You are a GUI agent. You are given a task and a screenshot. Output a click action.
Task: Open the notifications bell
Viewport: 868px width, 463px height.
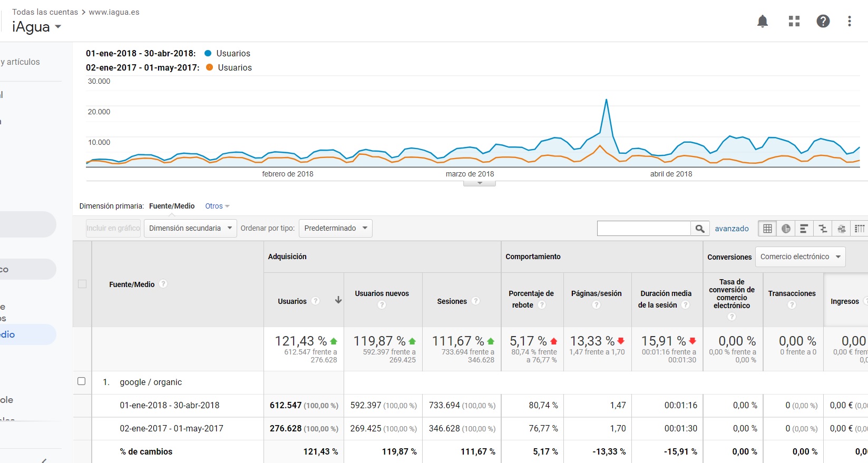[x=763, y=21]
